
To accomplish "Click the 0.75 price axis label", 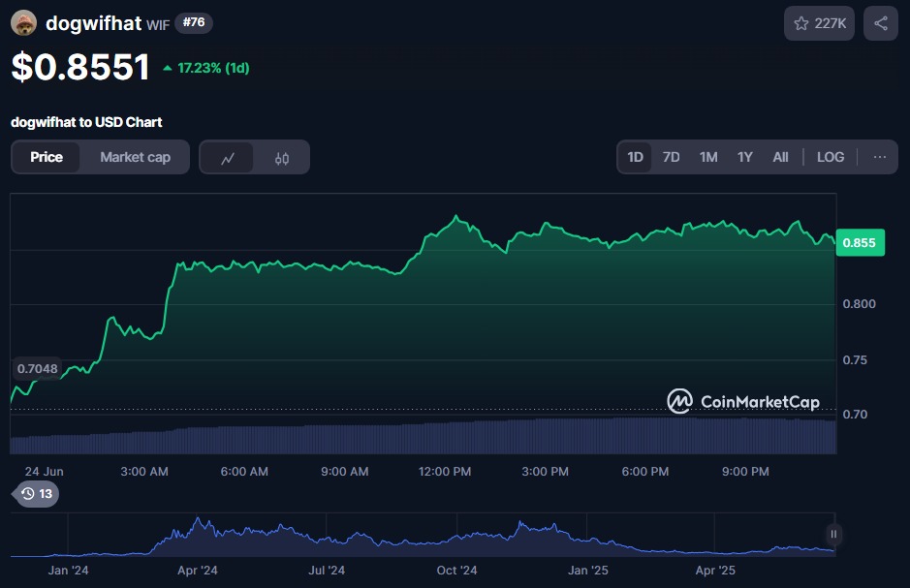I will coord(855,360).
